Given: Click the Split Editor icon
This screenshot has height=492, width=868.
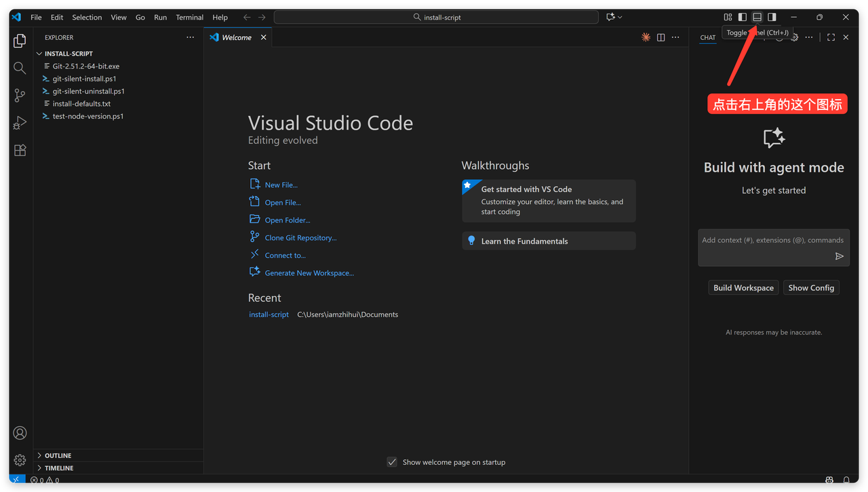Looking at the screenshot, I should 660,37.
